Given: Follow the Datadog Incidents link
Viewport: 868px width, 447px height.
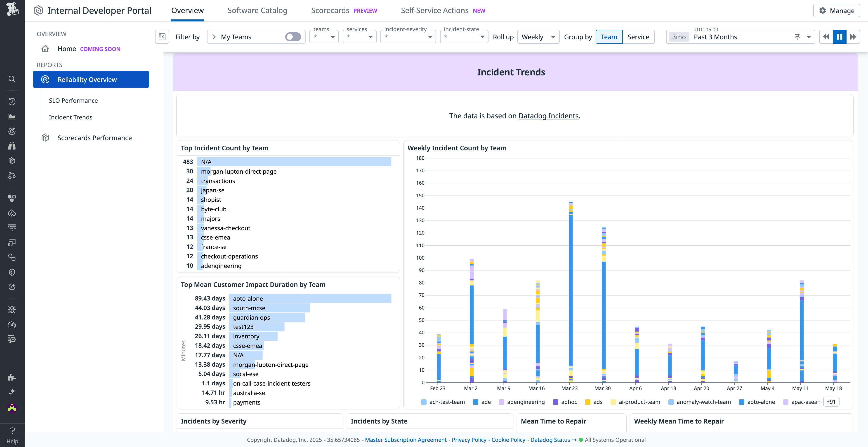Looking at the screenshot, I should point(547,115).
